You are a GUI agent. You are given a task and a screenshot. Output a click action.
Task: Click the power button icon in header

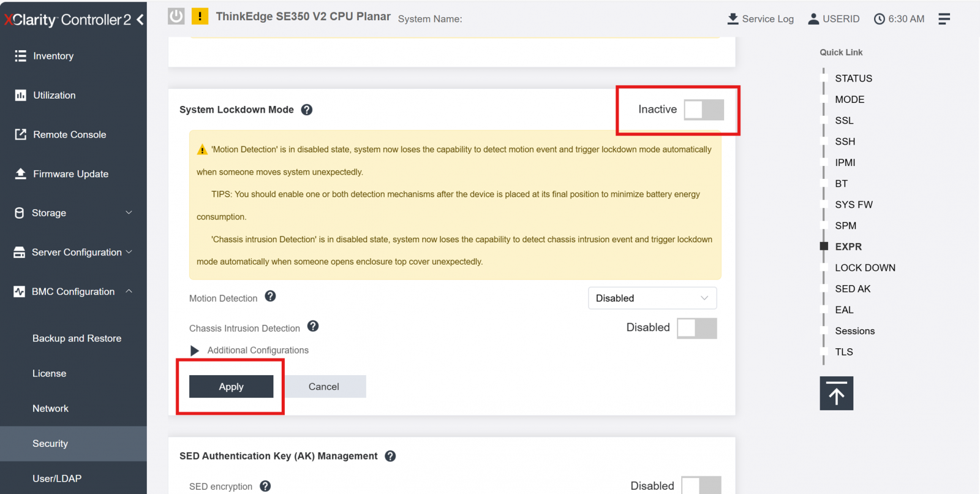pyautogui.click(x=176, y=16)
